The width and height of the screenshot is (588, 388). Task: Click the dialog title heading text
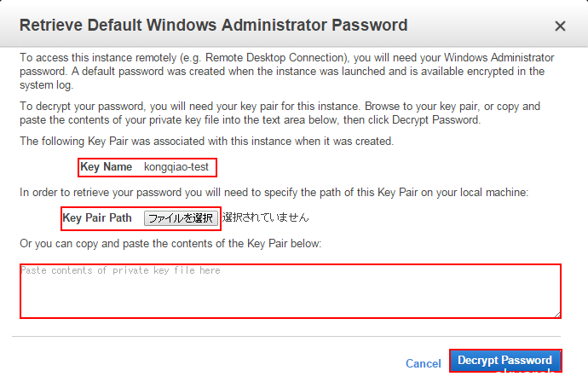coord(213,26)
